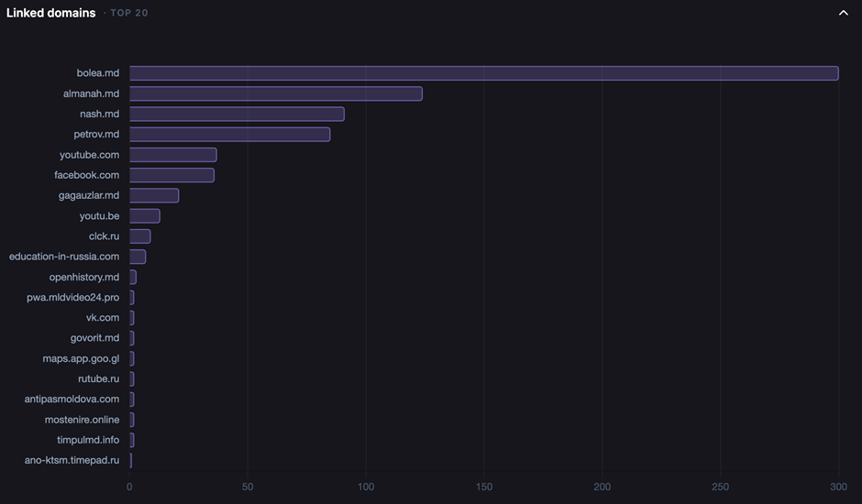Collapse the Linked domains panel
The width and height of the screenshot is (862, 504).
click(843, 13)
